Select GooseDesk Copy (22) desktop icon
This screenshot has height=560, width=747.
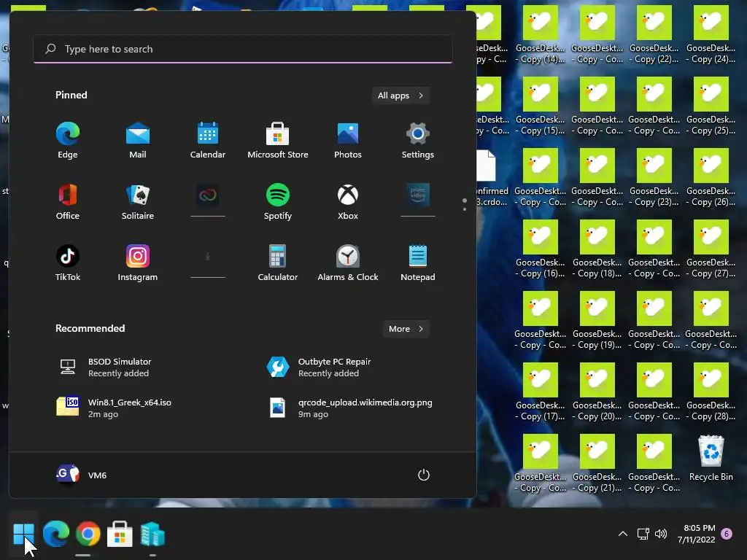[654, 35]
